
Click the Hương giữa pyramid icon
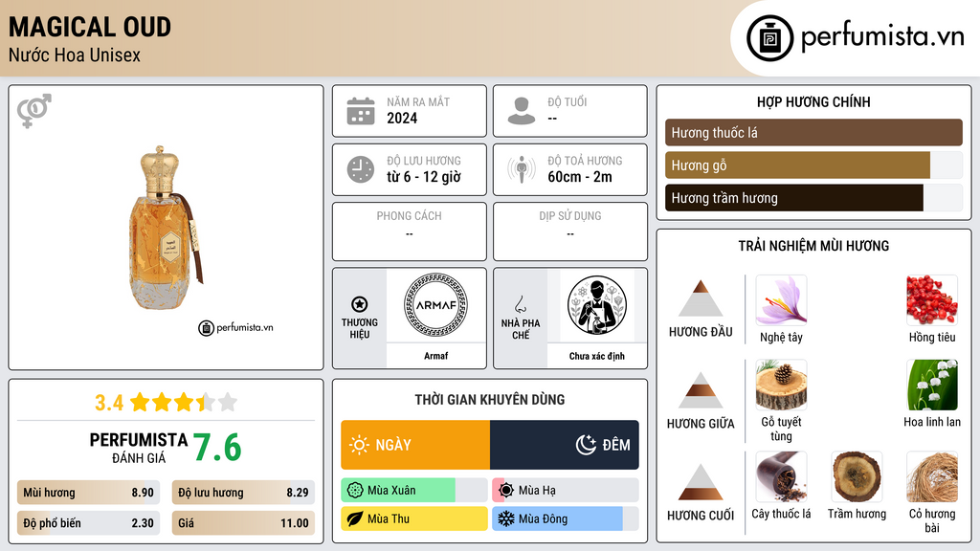701,390
